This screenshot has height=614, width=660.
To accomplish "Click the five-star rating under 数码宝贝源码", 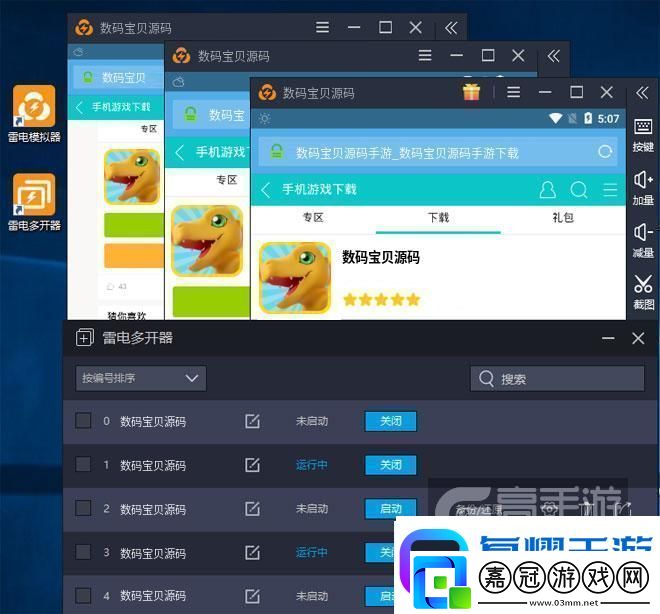I will coord(381,300).
